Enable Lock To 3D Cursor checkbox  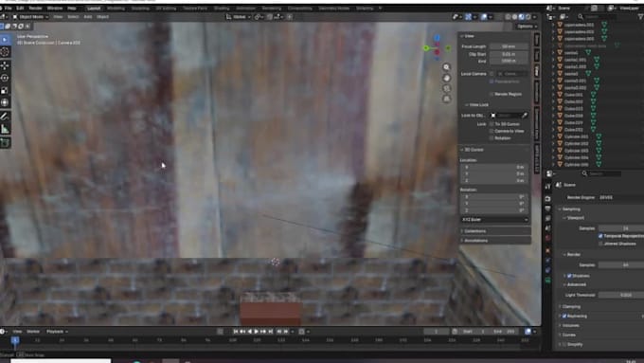[492, 124]
